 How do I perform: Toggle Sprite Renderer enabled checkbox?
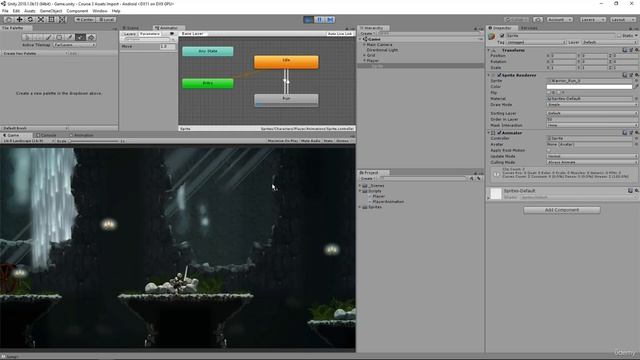[x=499, y=75]
